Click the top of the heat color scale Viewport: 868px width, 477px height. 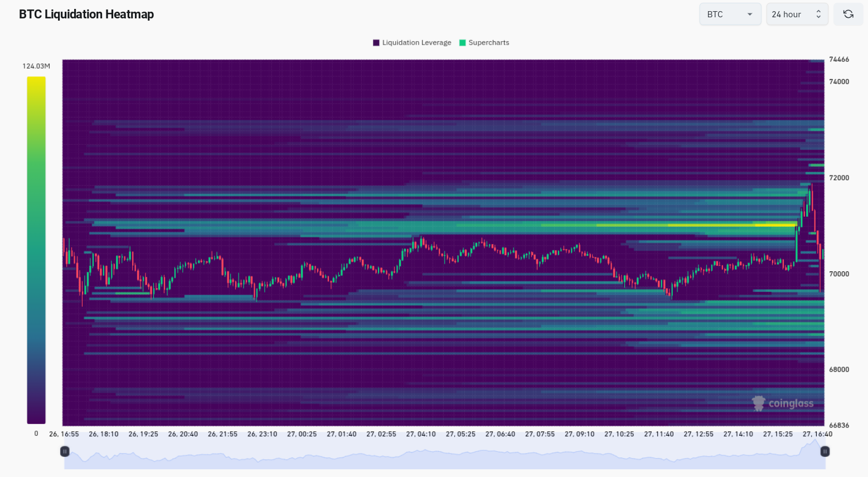tap(36, 79)
